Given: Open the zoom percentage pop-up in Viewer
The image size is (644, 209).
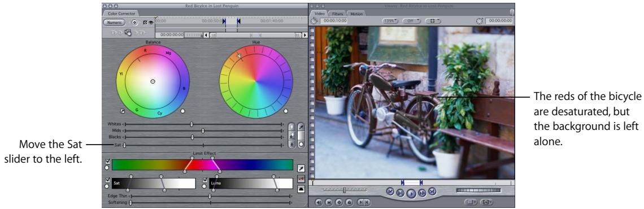Looking at the screenshot, I should [x=390, y=20].
